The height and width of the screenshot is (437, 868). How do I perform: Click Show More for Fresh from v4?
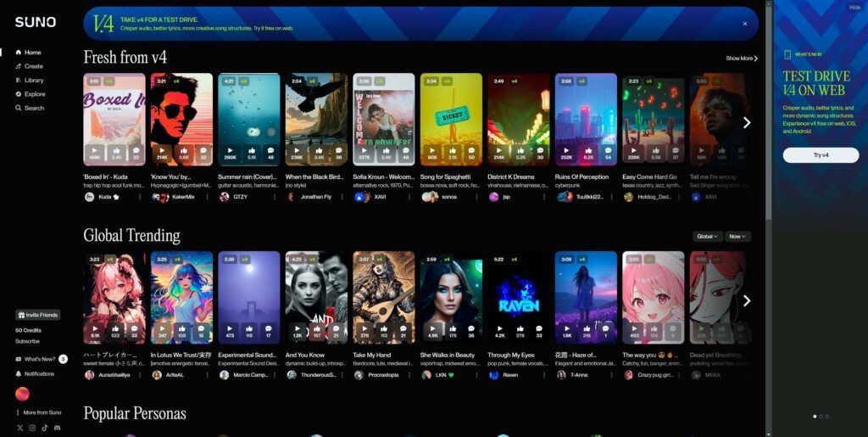[x=742, y=59]
